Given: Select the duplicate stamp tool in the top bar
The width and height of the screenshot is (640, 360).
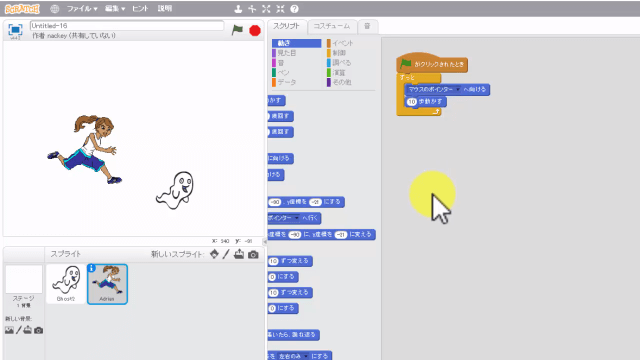Looking at the screenshot, I should coord(238,9).
